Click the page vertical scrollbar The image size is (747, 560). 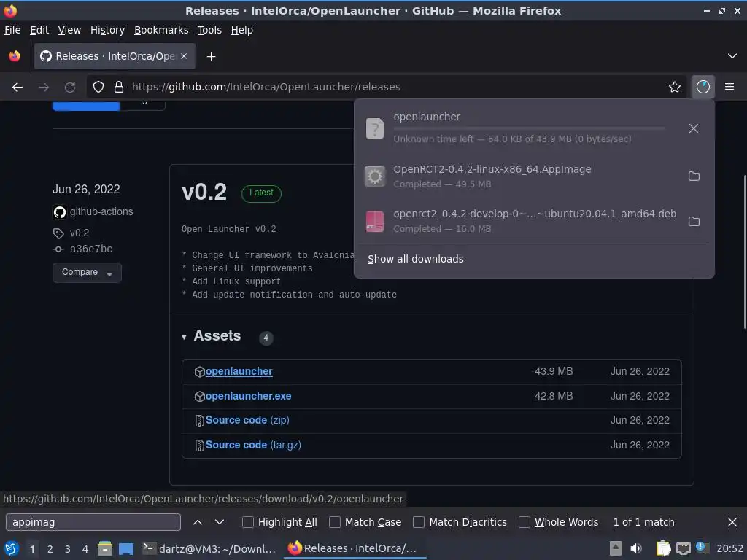[x=744, y=252]
